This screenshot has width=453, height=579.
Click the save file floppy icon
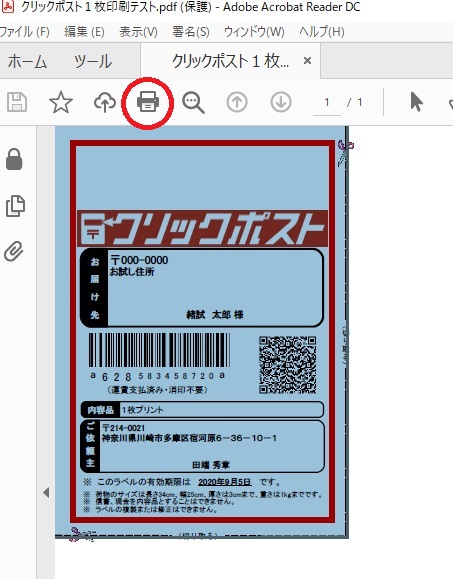coord(17,102)
